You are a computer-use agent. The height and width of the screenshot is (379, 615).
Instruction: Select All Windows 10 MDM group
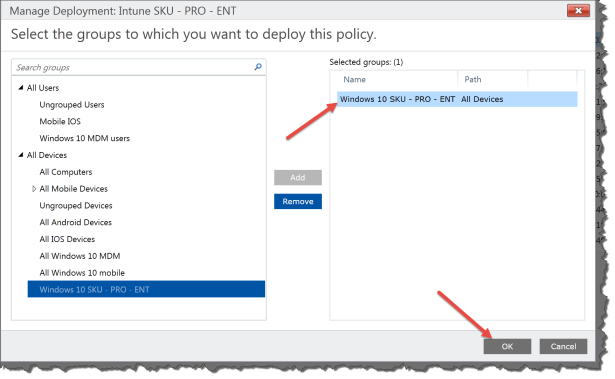point(80,256)
